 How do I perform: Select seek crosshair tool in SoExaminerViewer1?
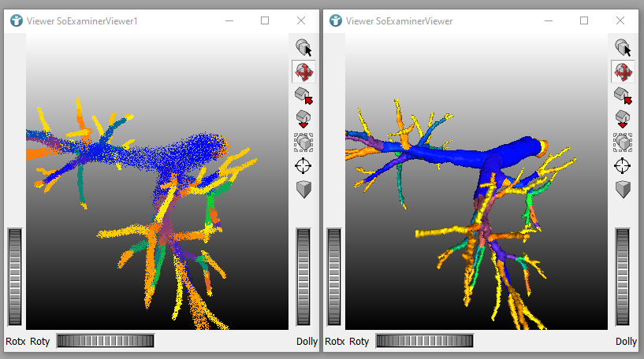[303, 166]
